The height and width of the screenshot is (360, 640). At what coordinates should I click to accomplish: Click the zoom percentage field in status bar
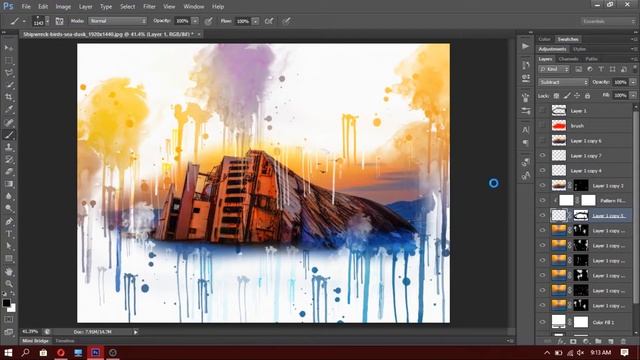[x=31, y=332]
